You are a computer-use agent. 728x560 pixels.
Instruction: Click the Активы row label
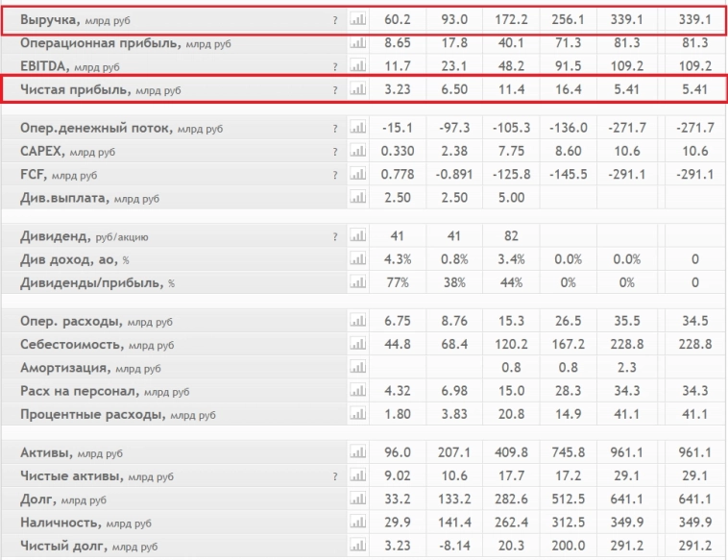pyautogui.click(x=71, y=452)
